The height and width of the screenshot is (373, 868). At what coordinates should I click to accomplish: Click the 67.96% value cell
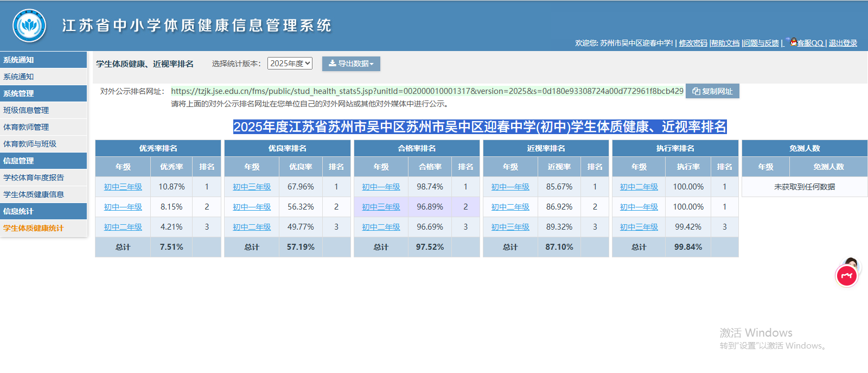coord(301,187)
